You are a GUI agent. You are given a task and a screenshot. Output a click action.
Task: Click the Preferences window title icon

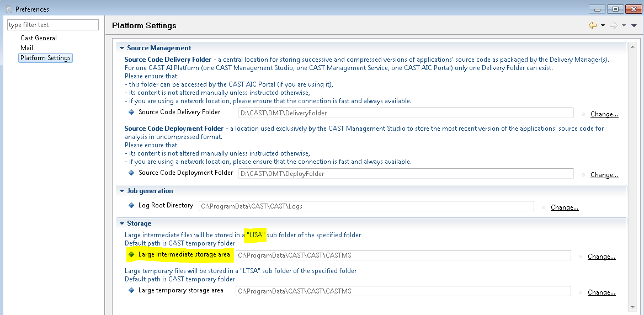(8, 9)
